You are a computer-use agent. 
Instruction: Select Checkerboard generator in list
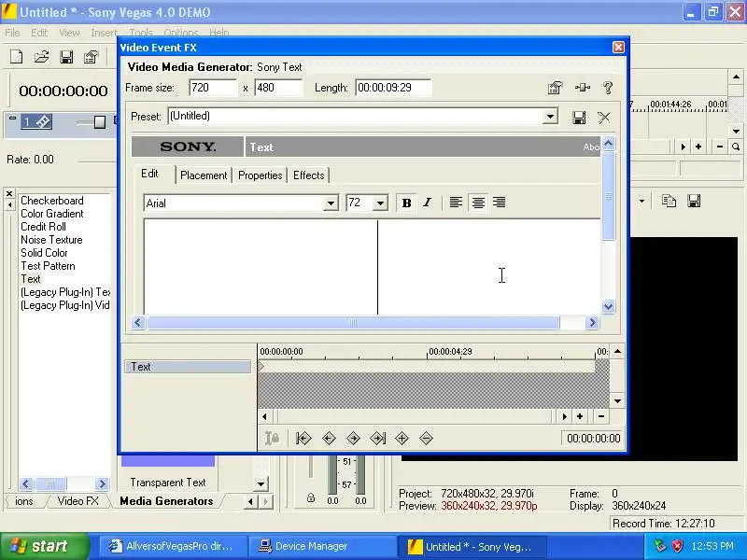click(x=52, y=201)
